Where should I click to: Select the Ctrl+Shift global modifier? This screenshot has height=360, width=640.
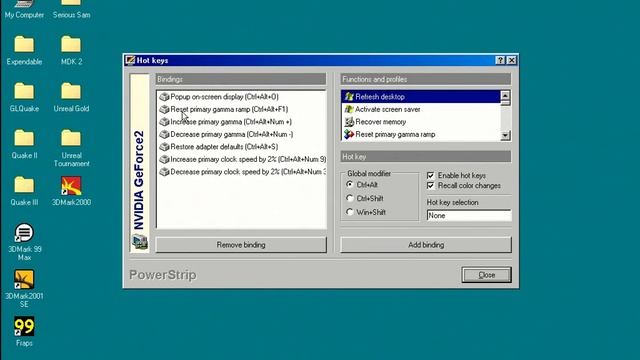point(349,198)
